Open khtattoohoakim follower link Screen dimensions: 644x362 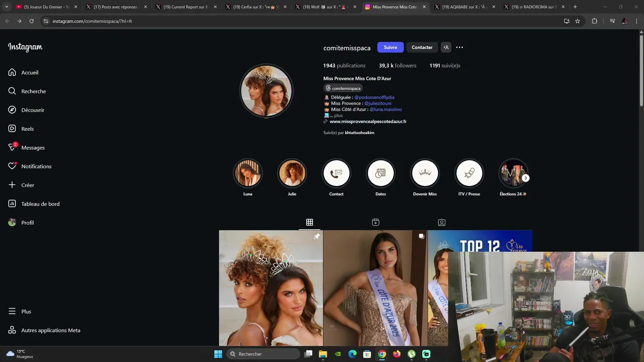[360, 133]
